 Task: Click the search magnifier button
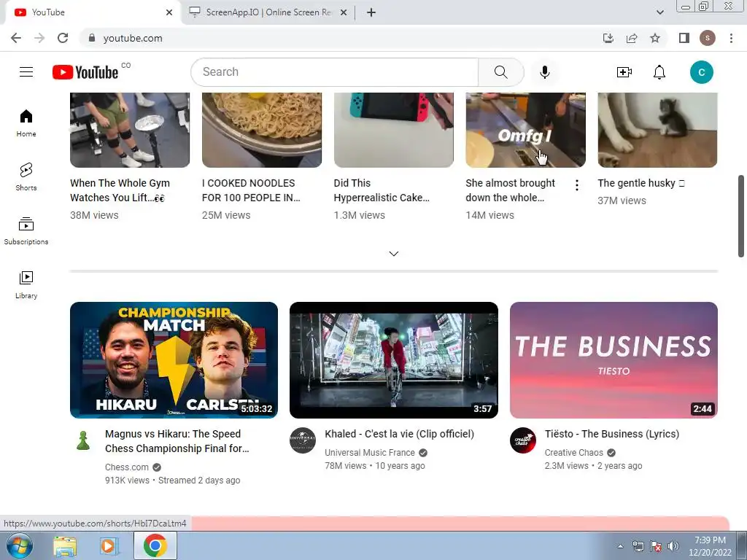(x=500, y=72)
